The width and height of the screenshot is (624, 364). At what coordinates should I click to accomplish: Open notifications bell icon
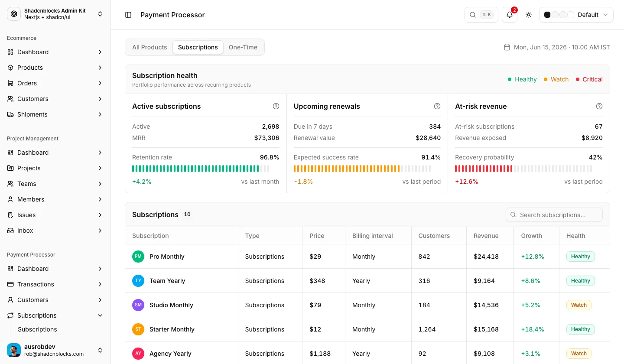pyautogui.click(x=510, y=15)
